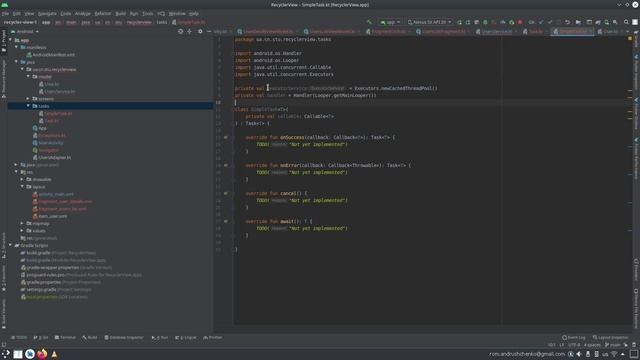Click the volume tray icon

[579, 354]
